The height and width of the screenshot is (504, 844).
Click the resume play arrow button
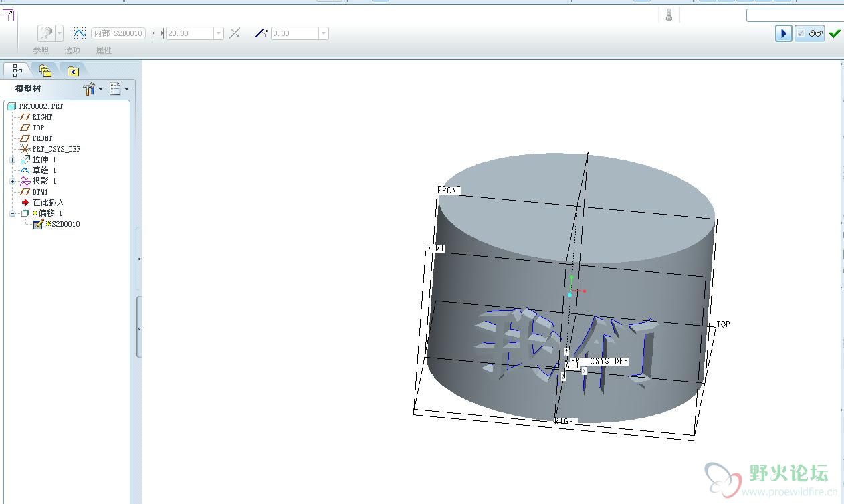coord(784,33)
